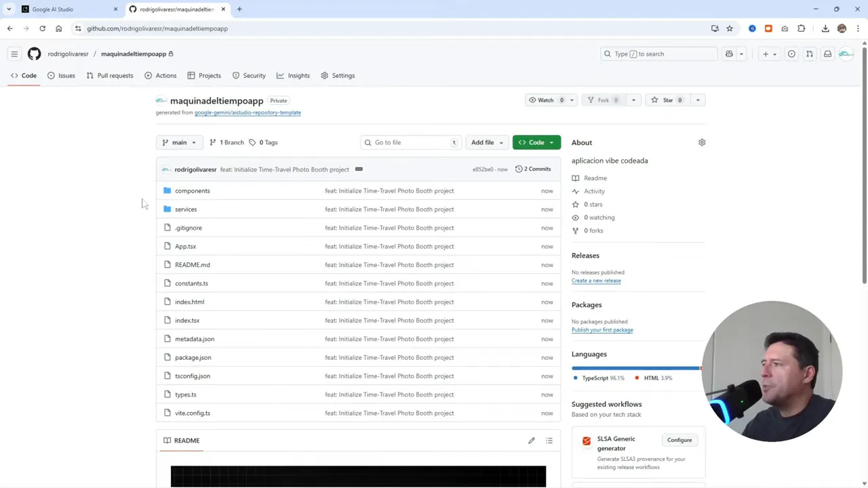
Task: Open the main branch selector
Action: [x=178, y=142]
